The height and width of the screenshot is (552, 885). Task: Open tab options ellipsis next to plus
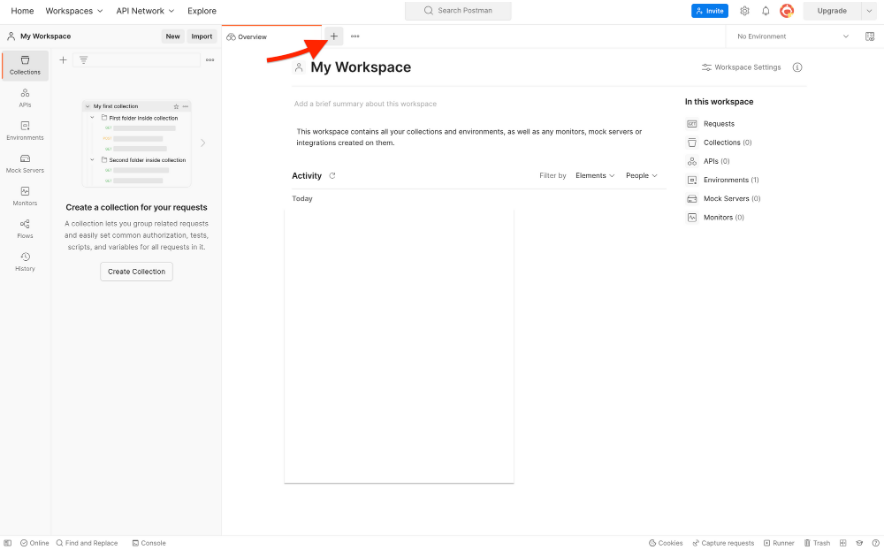pos(355,36)
